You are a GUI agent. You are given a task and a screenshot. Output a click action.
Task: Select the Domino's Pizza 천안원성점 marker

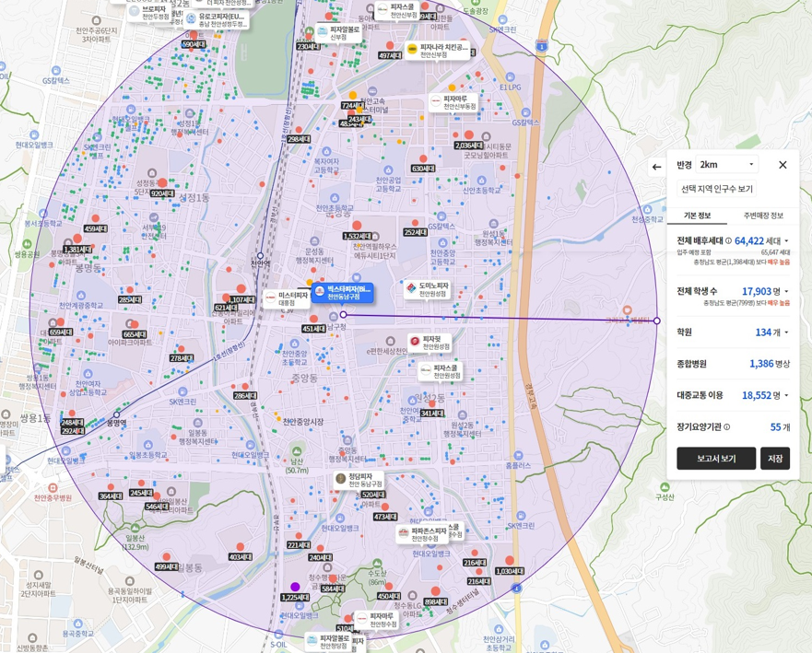(427, 290)
